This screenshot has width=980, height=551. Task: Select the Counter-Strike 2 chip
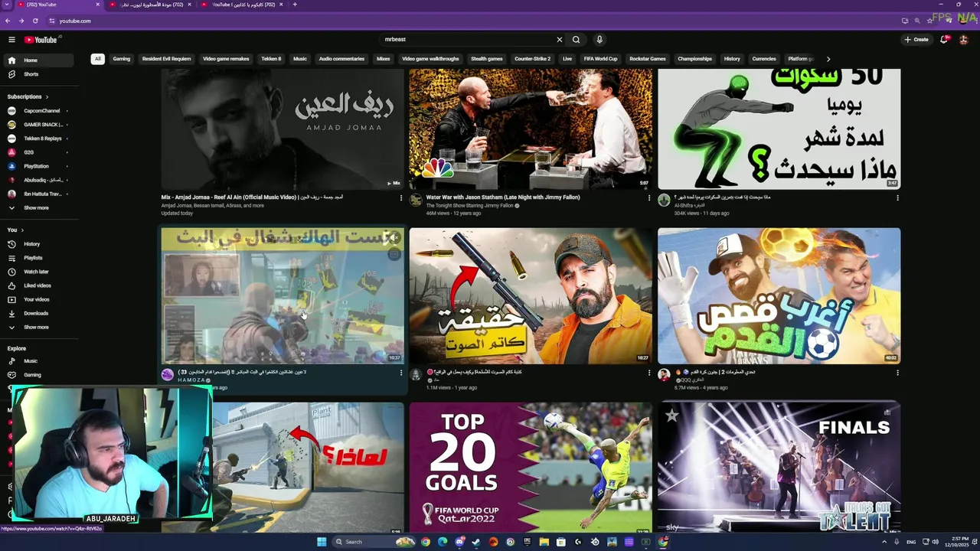(x=533, y=59)
